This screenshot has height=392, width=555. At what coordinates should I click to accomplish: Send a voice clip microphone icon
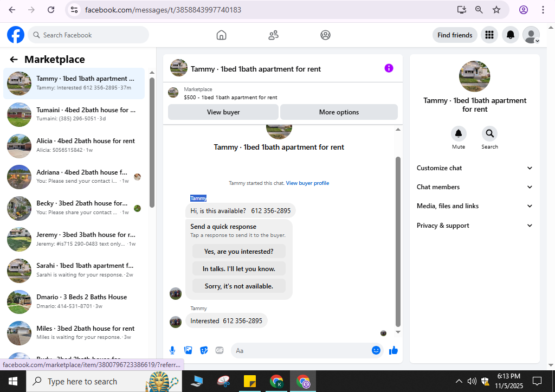(172, 351)
